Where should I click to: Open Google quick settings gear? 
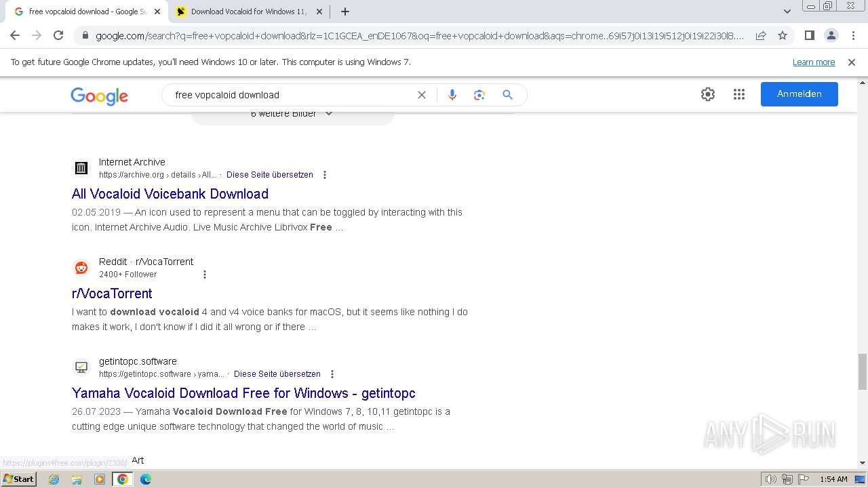(708, 94)
